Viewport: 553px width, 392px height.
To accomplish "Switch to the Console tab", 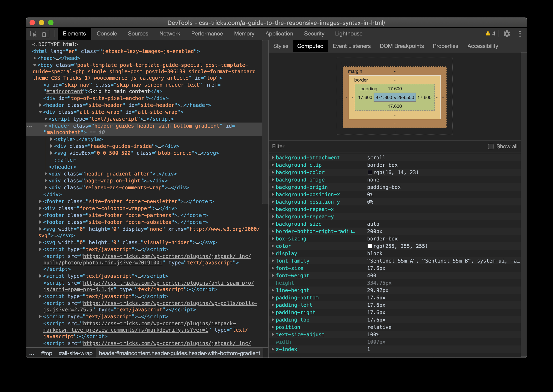I will pyautogui.click(x=107, y=34).
